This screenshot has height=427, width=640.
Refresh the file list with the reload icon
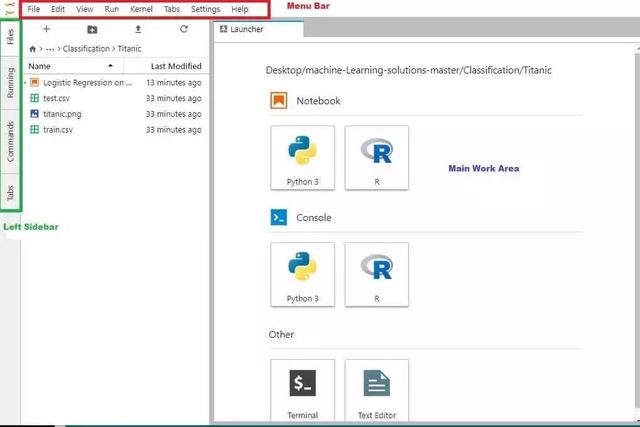pos(184,29)
